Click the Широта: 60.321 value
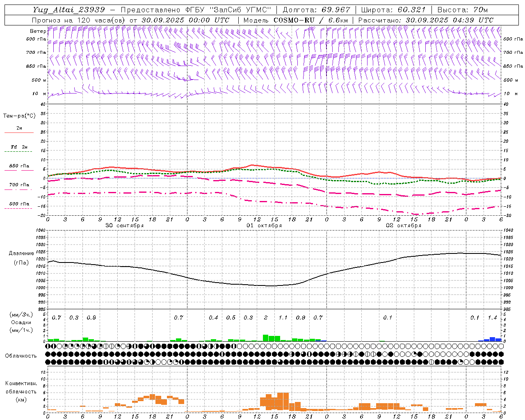Viewport: 525px width, 420px height. (393, 10)
